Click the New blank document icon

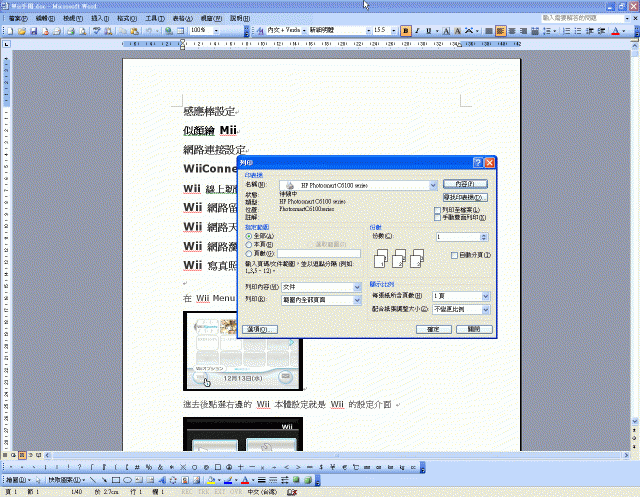[10, 31]
